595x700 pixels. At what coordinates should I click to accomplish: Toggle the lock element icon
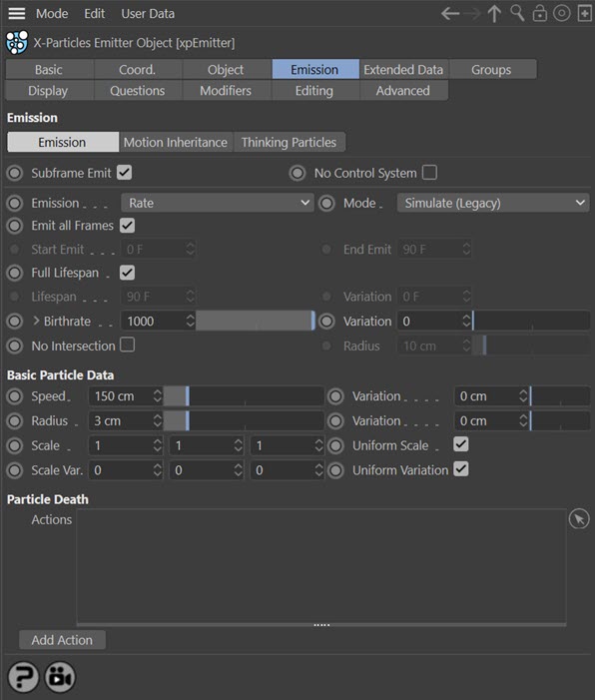(540, 13)
